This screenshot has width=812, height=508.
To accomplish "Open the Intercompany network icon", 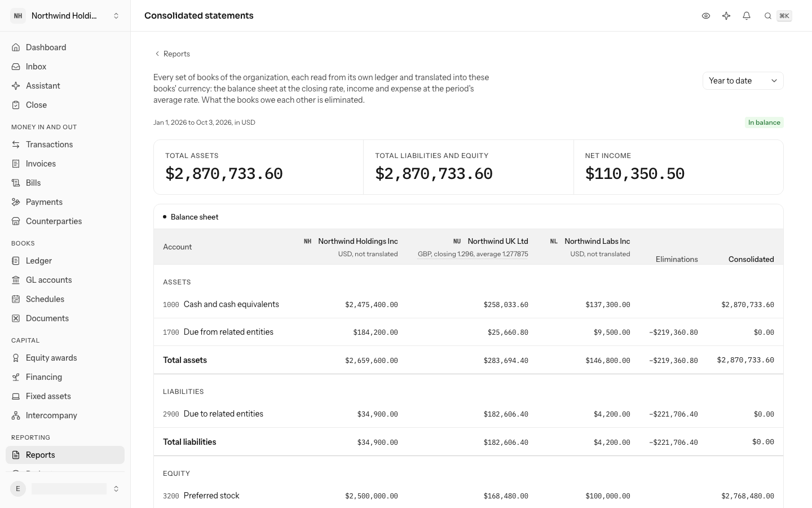I will coord(16,415).
